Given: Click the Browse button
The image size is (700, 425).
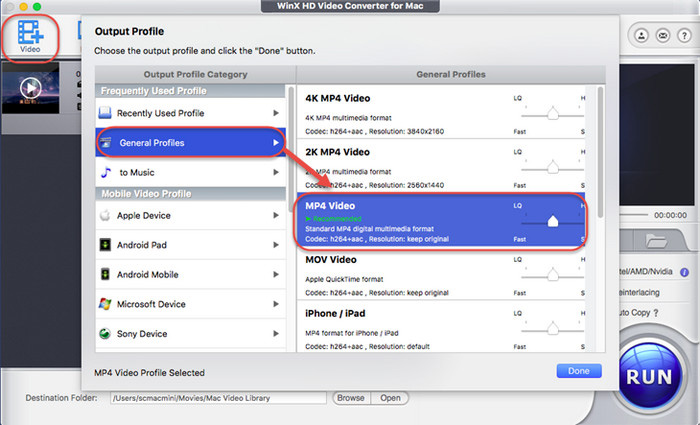Looking at the screenshot, I should (x=351, y=398).
